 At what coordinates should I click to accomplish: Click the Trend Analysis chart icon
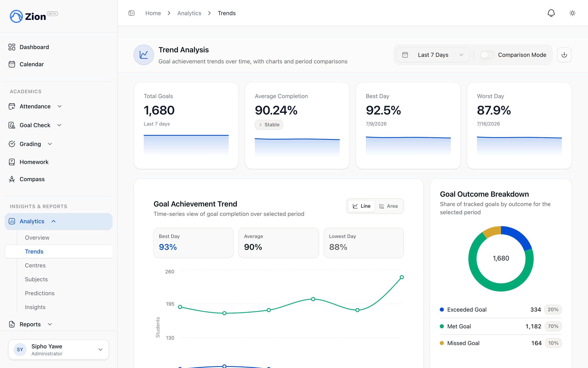pyautogui.click(x=144, y=55)
